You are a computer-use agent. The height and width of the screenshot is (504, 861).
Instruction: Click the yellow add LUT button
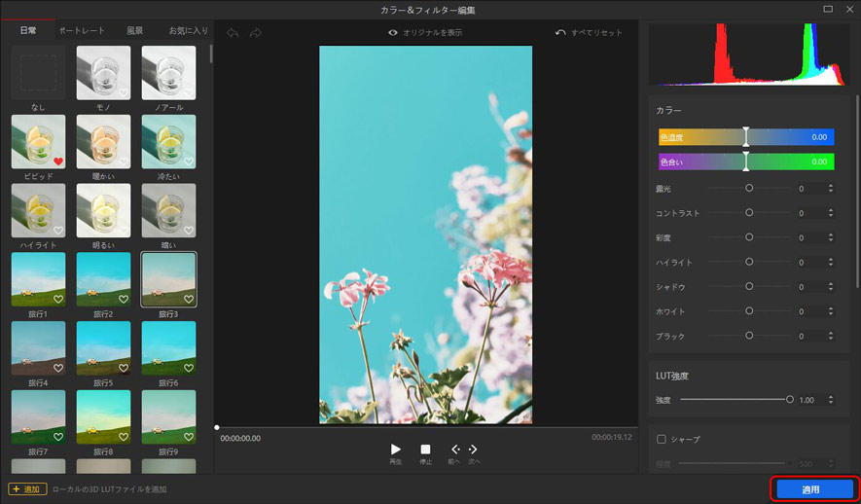tap(27, 488)
